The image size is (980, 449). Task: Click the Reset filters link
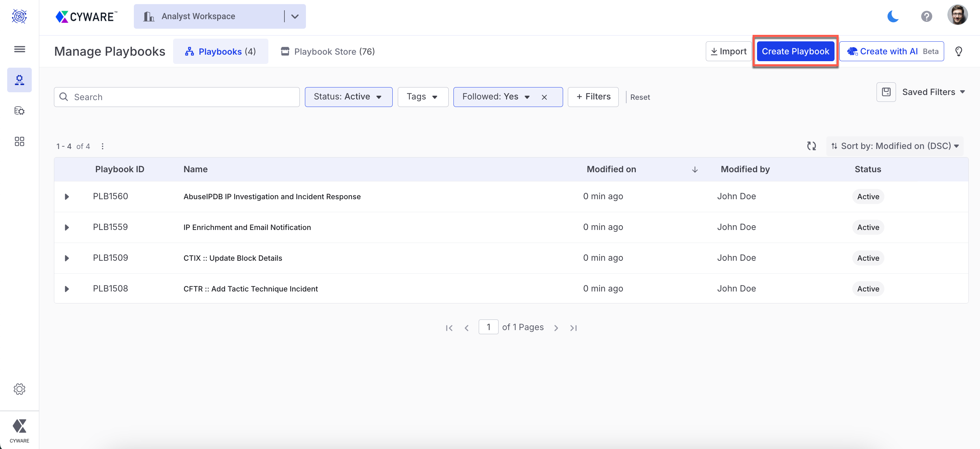coord(640,97)
